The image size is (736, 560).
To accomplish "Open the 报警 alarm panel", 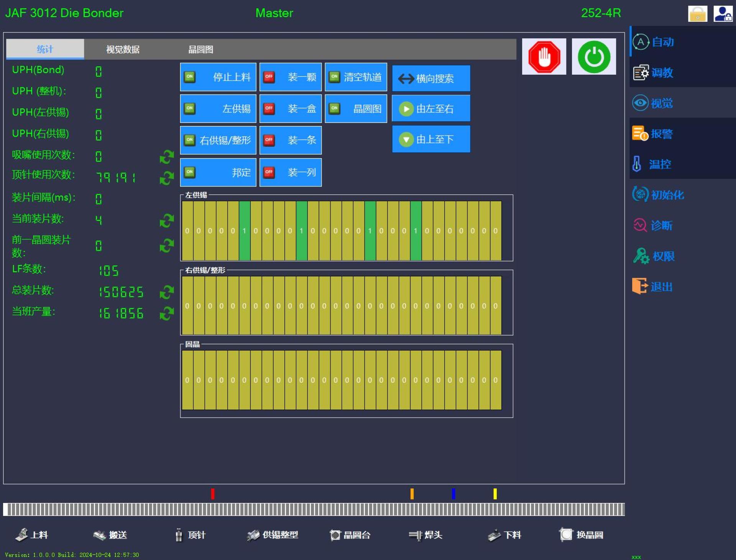I will [x=652, y=134].
